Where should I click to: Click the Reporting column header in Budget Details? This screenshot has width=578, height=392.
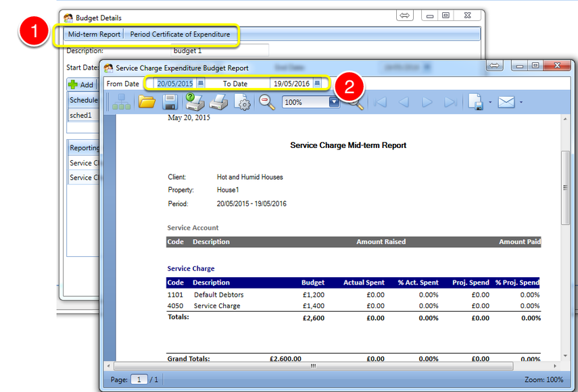84,148
